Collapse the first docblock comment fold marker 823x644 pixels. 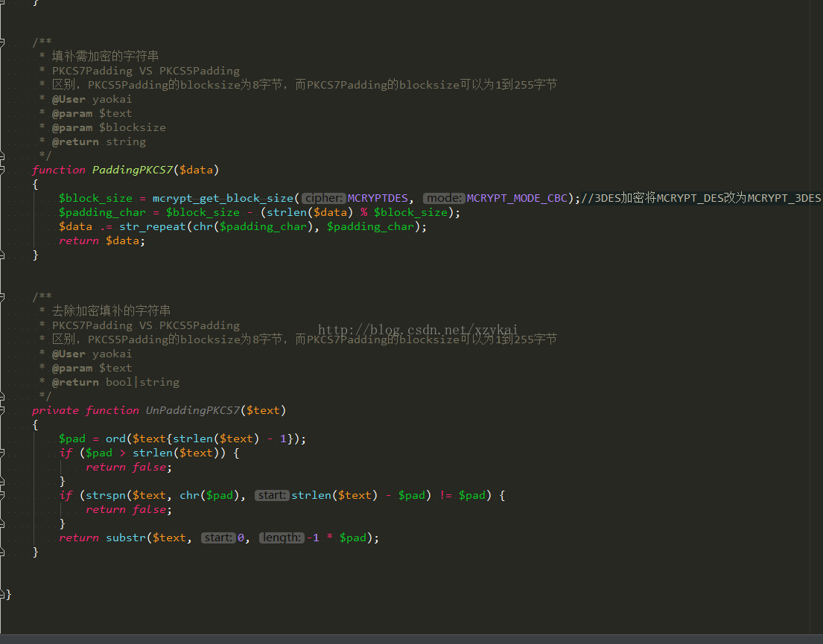point(2,42)
